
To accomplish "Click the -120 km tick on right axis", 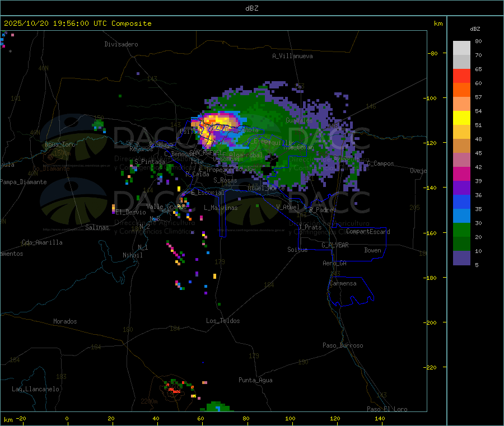I will (x=431, y=143).
